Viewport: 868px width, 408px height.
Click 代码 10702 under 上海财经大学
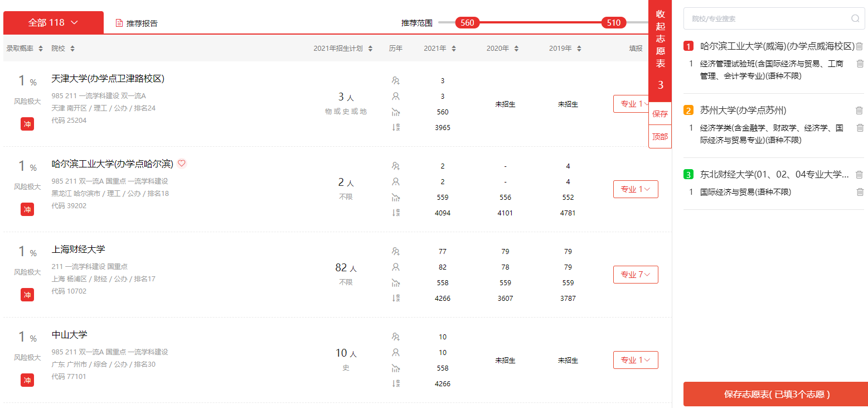[69, 291]
